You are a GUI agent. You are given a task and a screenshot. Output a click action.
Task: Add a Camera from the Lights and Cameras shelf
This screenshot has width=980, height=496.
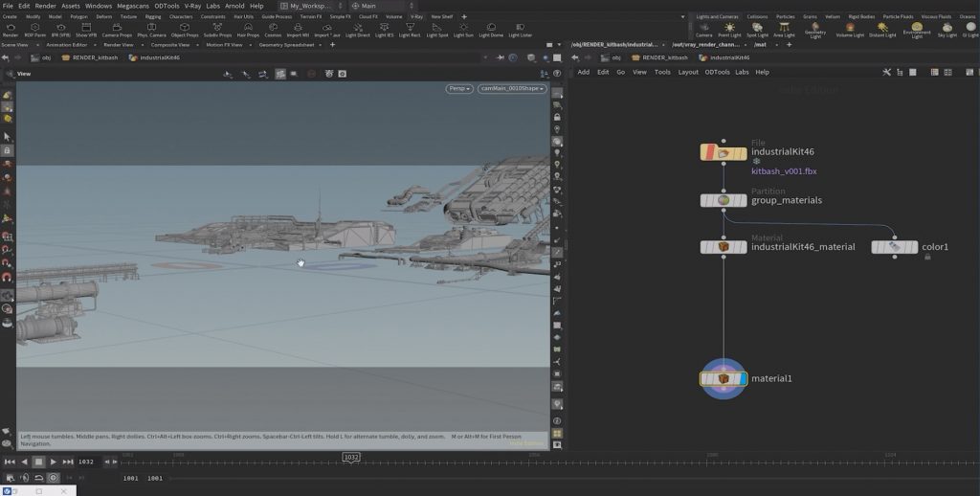pyautogui.click(x=704, y=28)
